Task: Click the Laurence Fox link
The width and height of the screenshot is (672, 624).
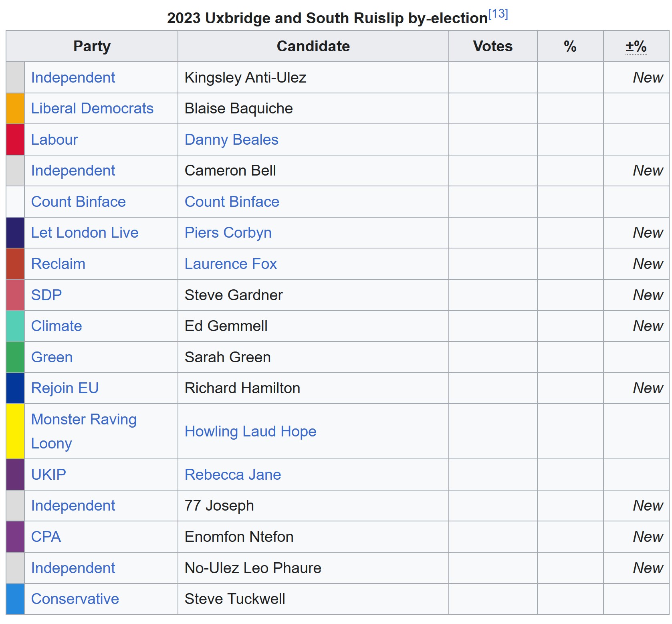Action: click(x=230, y=264)
